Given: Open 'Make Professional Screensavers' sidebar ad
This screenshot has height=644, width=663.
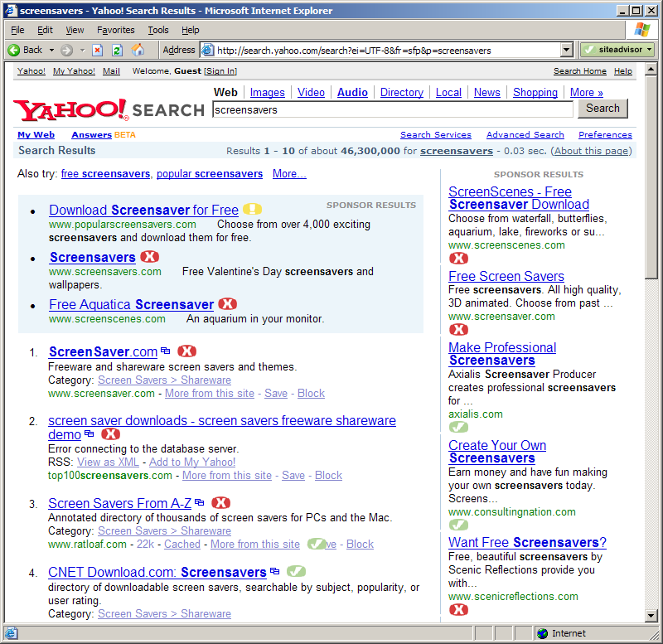Looking at the screenshot, I should (502, 354).
